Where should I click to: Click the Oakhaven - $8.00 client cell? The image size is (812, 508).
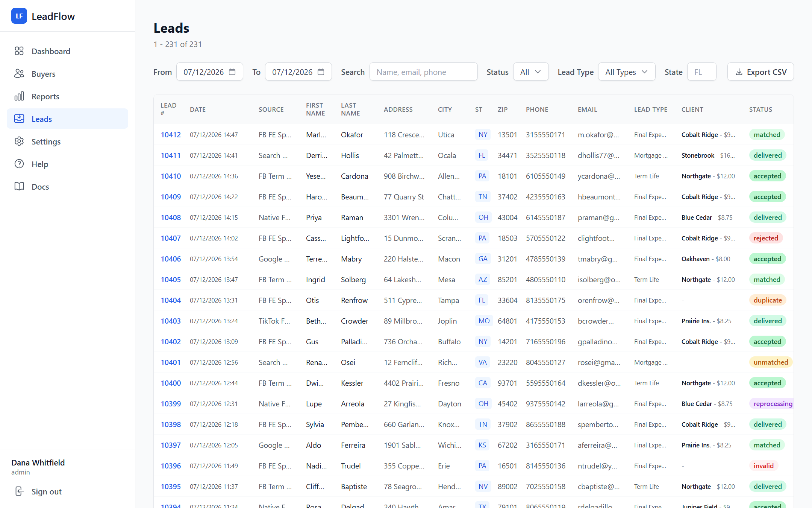point(706,259)
